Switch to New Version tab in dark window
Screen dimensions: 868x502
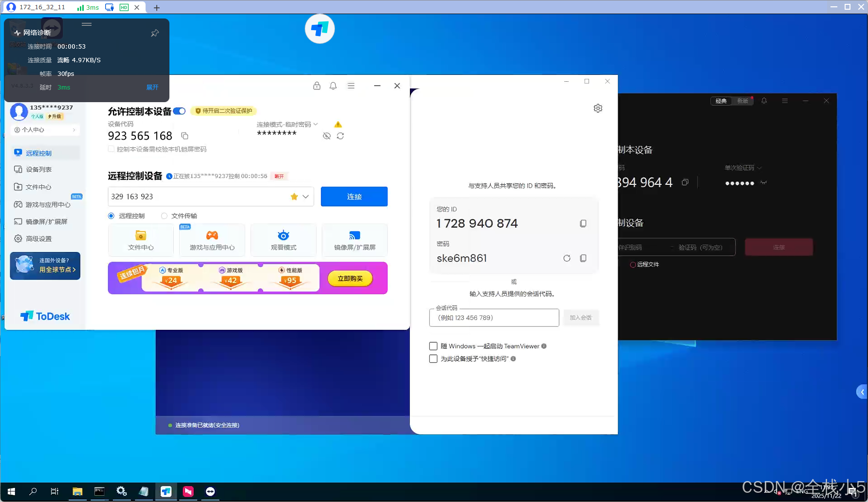[742, 101]
